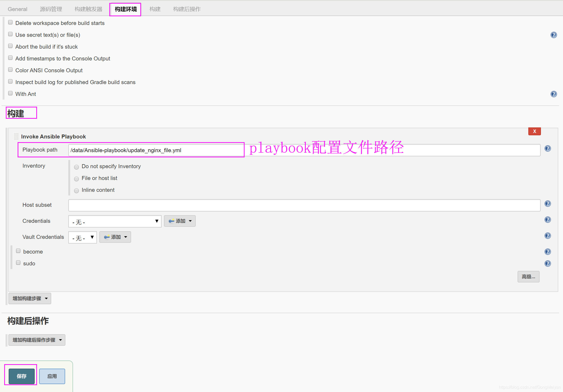Image resolution: width=563 pixels, height=392 pixels.
Task: Open help icon next to Playbook path field
Action: [x=547, y=149]
